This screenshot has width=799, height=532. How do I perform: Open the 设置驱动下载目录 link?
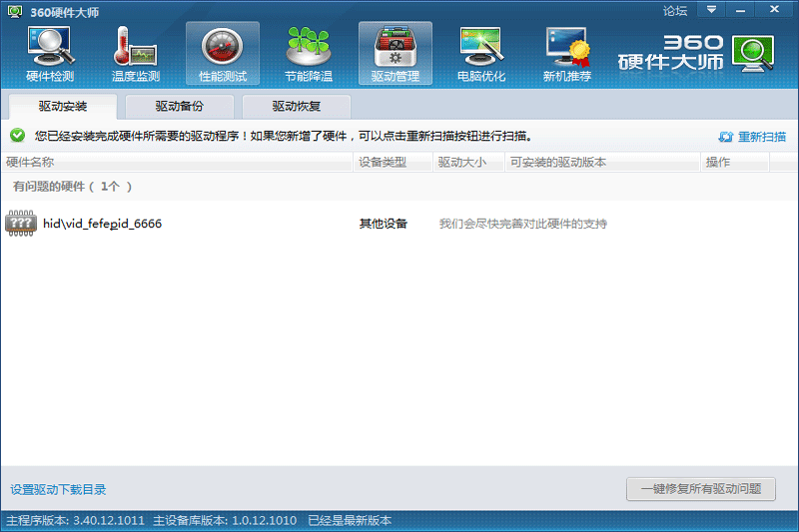[x=58, y=490]
